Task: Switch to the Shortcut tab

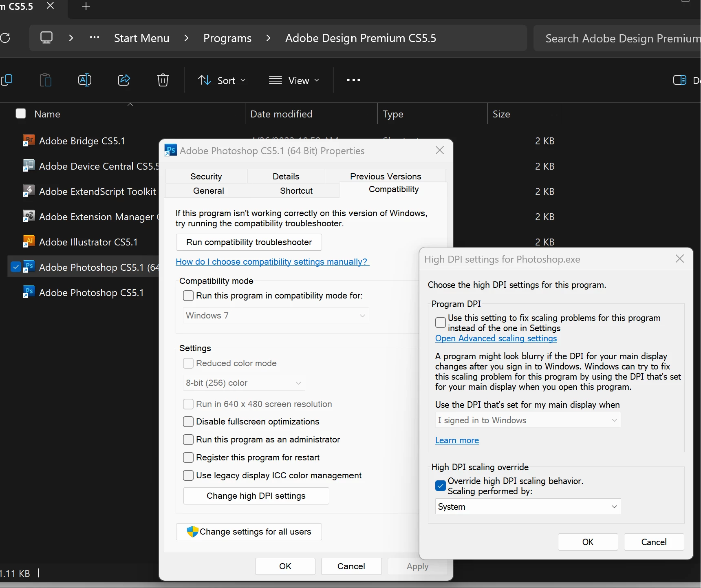Action: pos(296,191)
